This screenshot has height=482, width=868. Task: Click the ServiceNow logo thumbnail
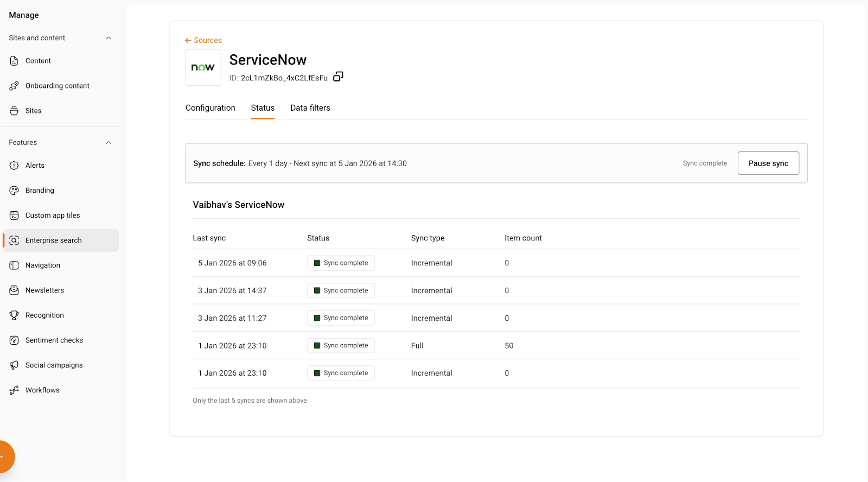point(203,68)
